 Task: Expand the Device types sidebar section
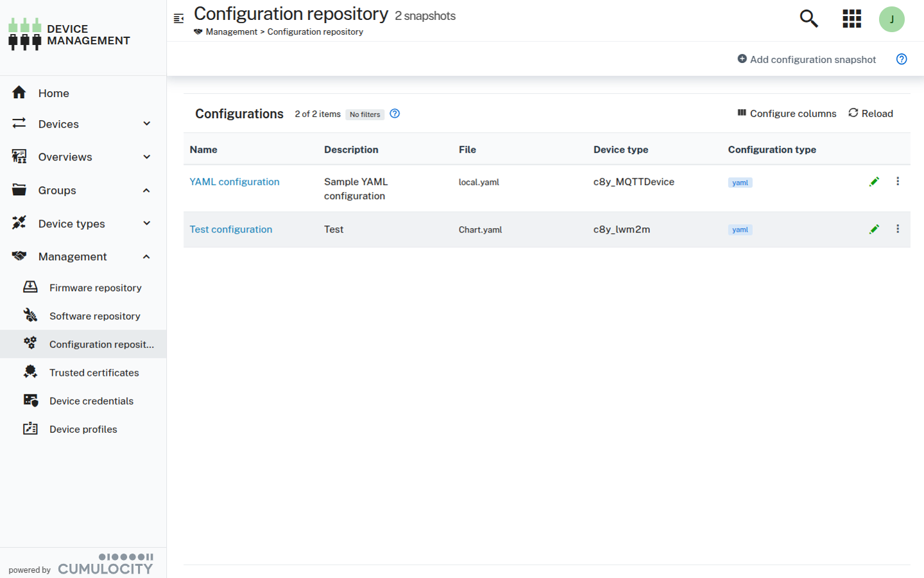(x=146, y=223)
